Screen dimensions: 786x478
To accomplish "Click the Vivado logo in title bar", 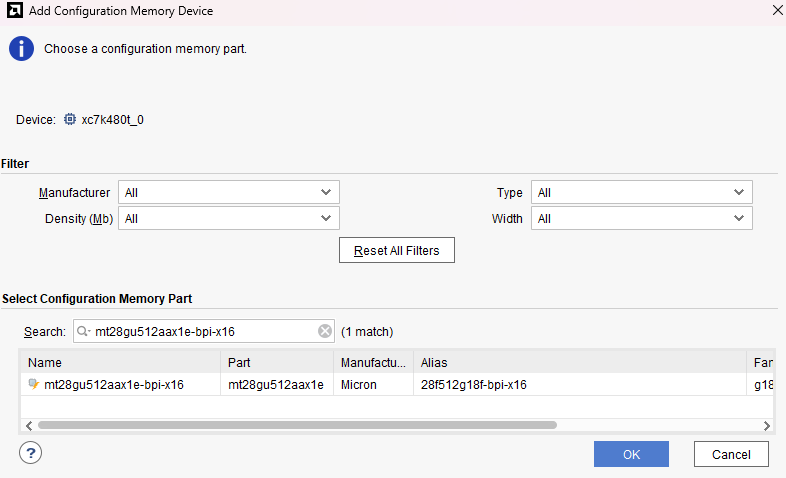I will [15, 11].
